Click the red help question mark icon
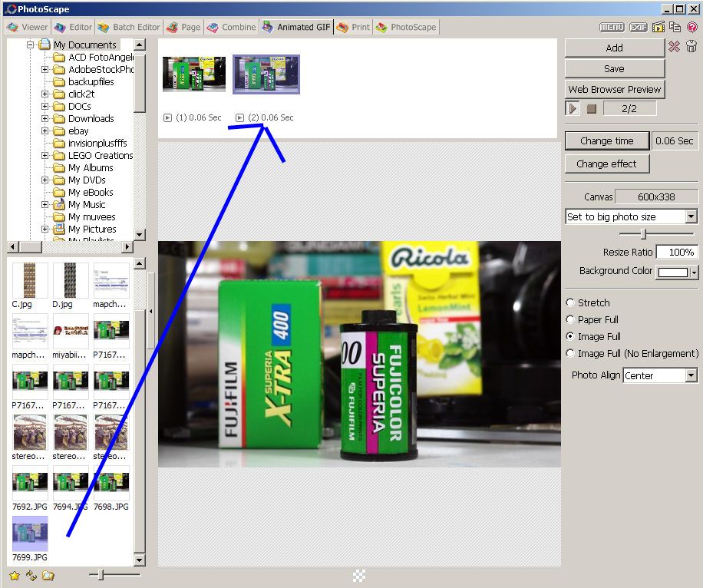Image resolution: width=703 pixels, height=588 pixels. [692, 27]
